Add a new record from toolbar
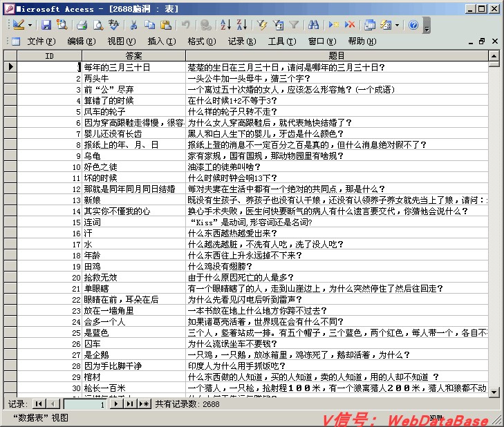This screenshot has height=427, width=504. point(334,25)
